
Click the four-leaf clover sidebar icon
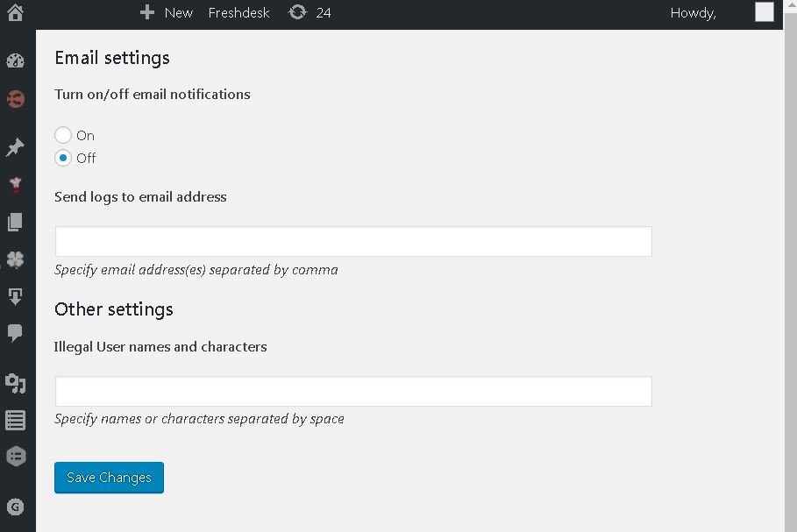(x=15, y=259)
